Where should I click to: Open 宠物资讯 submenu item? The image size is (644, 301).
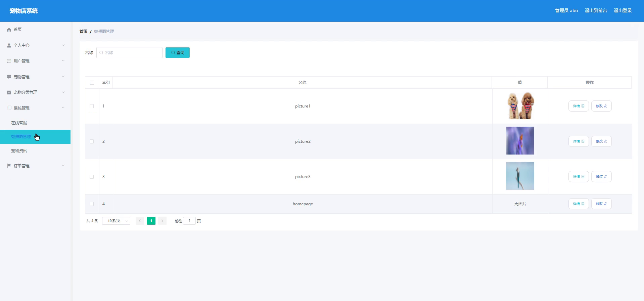click(19, 151)
